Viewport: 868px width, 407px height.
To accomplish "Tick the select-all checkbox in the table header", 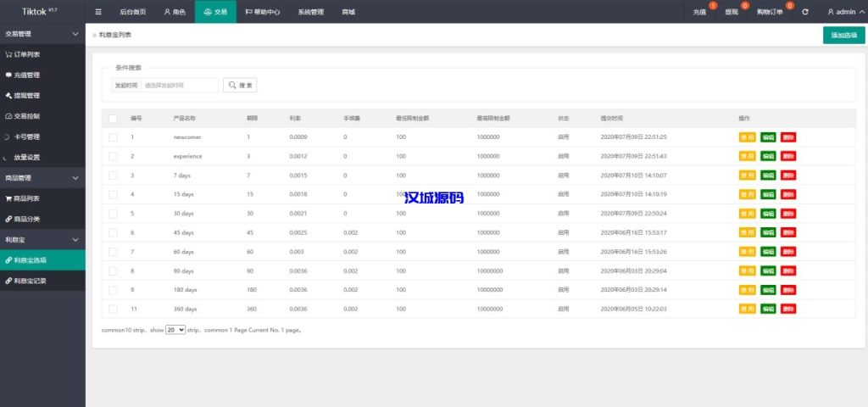I will pos(113,119).
